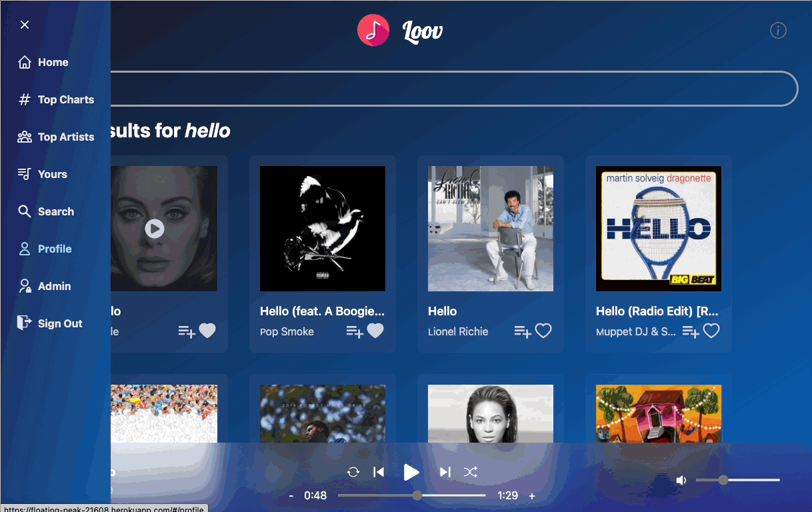Open the Yours playlist page

(43, 174)
